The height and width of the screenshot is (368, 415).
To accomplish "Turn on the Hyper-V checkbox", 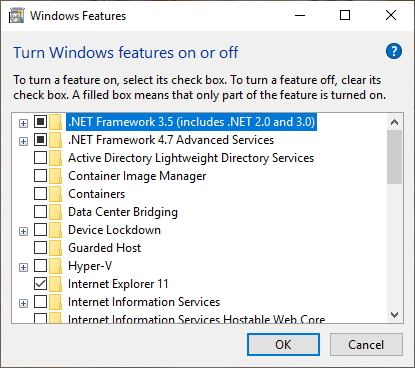I will coord(40,266).
